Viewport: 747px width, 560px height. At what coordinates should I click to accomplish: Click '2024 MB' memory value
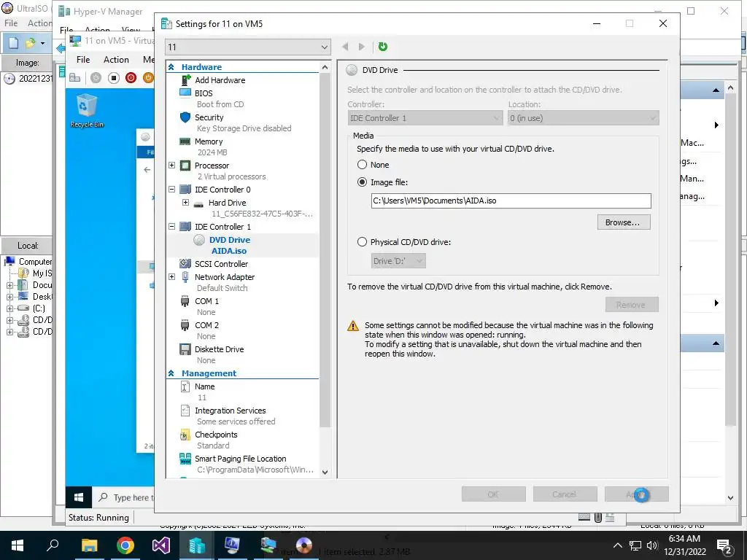[x=212, y=152]
